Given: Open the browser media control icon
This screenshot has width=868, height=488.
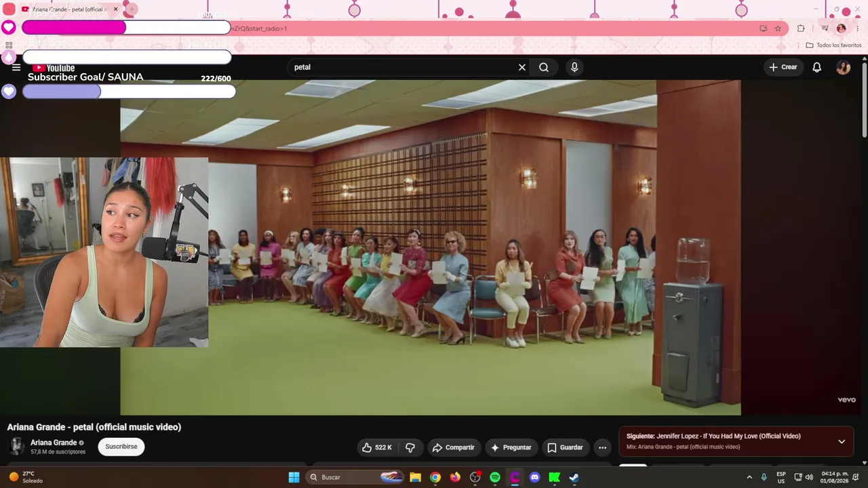Looking at the screenshot, I should [825, 28].
